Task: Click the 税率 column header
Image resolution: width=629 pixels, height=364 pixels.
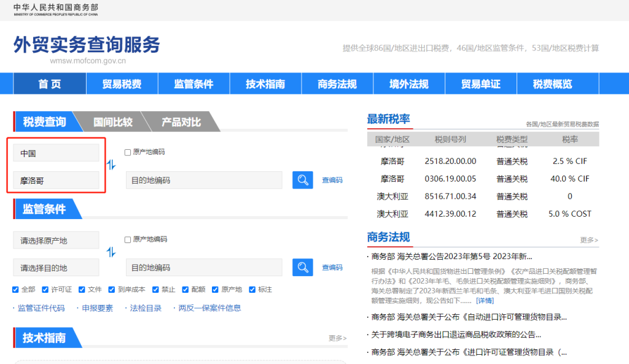Action: (570, 139)
